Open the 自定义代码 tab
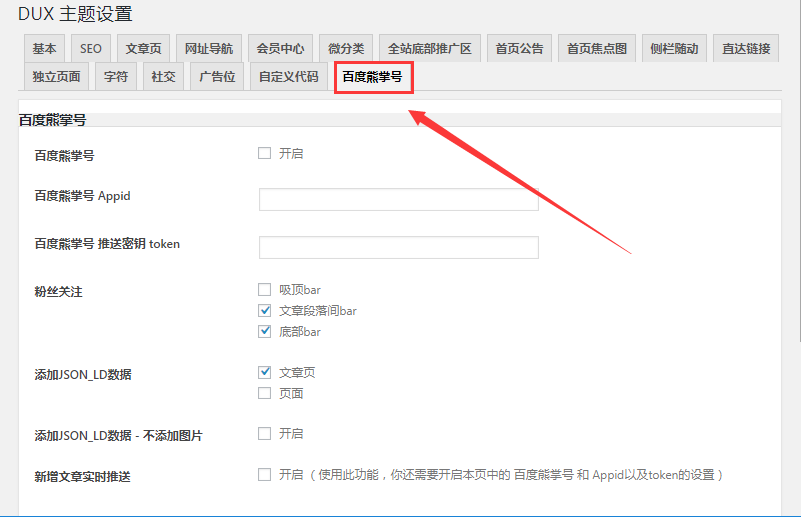 pyautogui.click(x=289, y=77)
